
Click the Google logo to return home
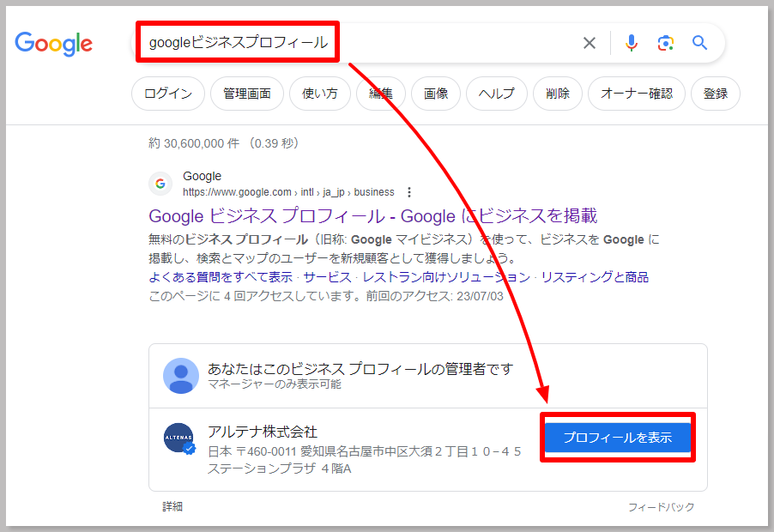(x=53, y=45)
